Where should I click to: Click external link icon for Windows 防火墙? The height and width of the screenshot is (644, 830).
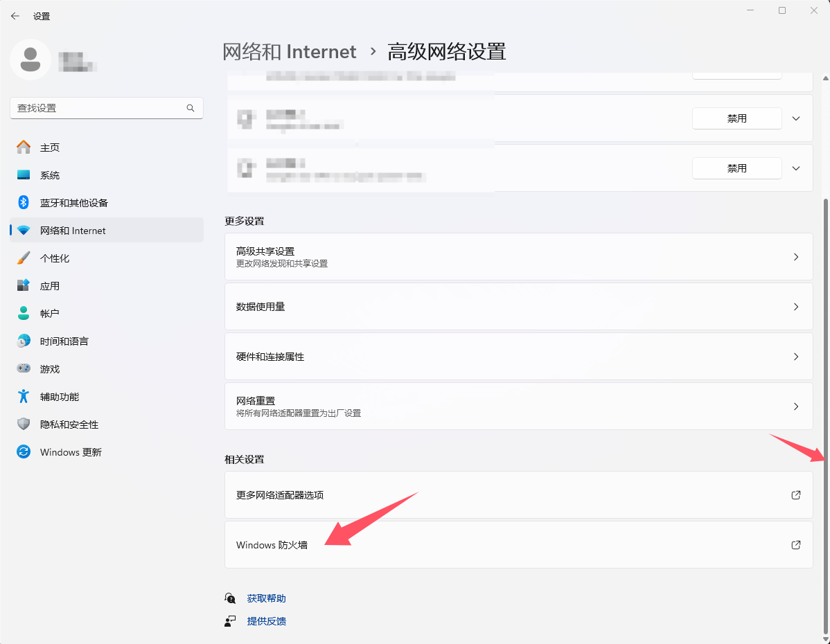click(795, 544)
